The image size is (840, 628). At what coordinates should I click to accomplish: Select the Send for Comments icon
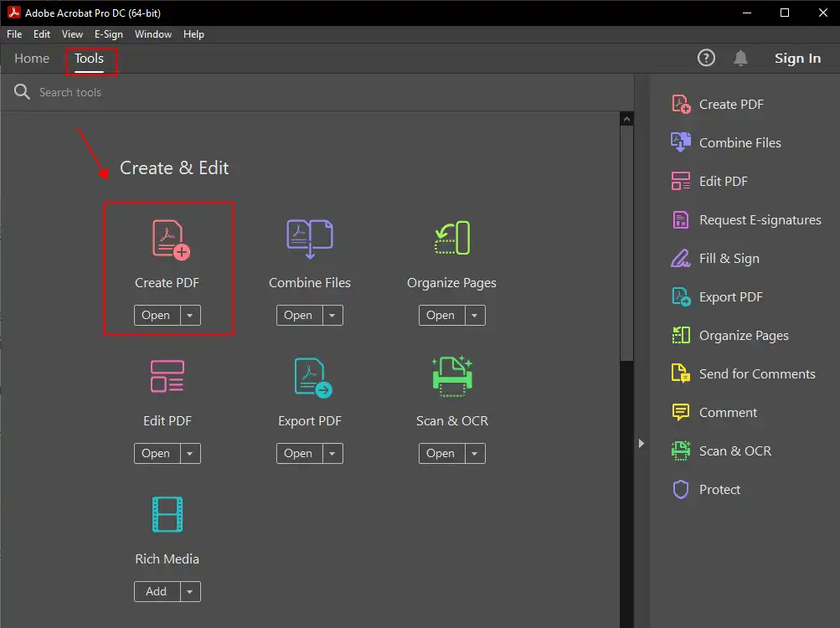[681, 373]
